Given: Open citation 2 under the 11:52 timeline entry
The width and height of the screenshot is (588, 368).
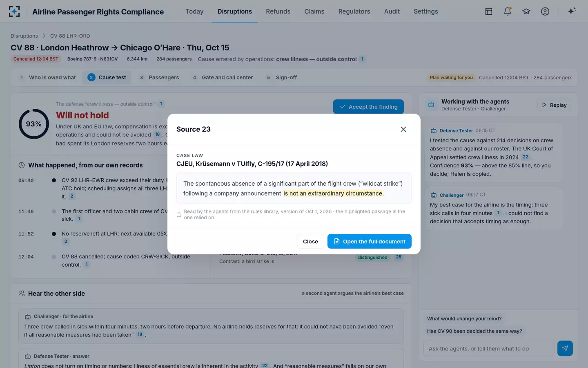Looking at the screenshot, I should click(65, 242).
